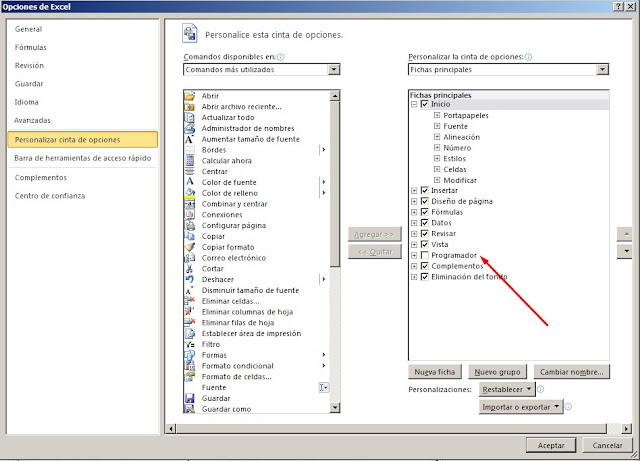Select the Formato de celdas command
This screenshot has height=461, width=640.
click(x=236, y=377)
